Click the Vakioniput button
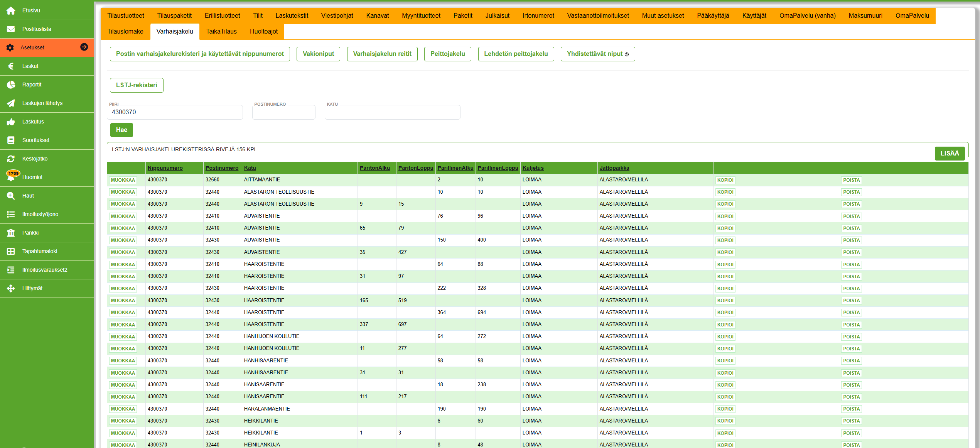This screenshot has width=980, height=448. [x=318, y=54]
